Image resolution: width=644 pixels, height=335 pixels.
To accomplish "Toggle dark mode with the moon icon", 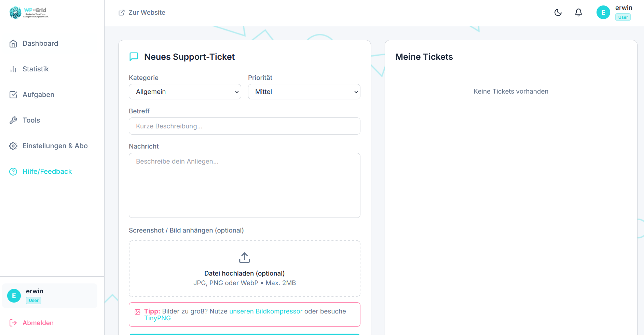I will click(x=558, y=12).
